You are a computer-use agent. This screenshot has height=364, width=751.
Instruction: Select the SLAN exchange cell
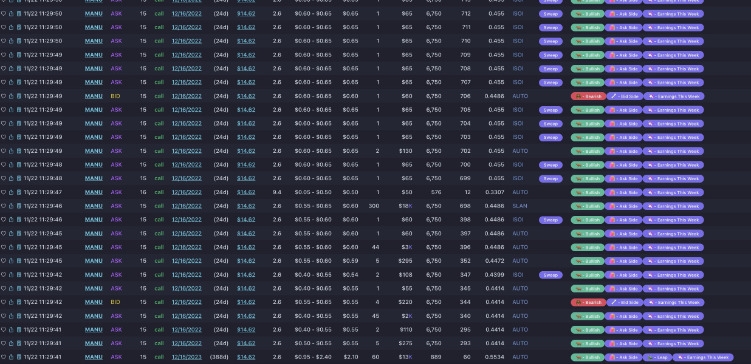click(520, 206)
